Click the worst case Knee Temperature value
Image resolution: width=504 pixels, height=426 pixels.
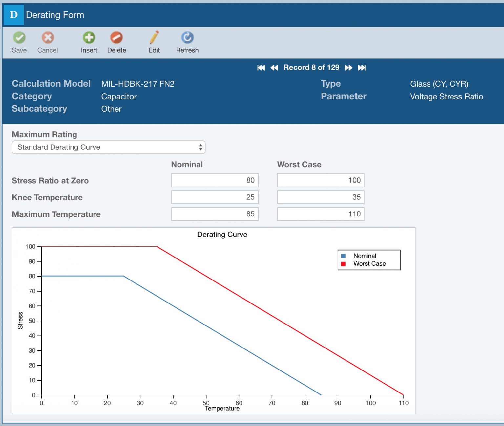coord(320,197)
